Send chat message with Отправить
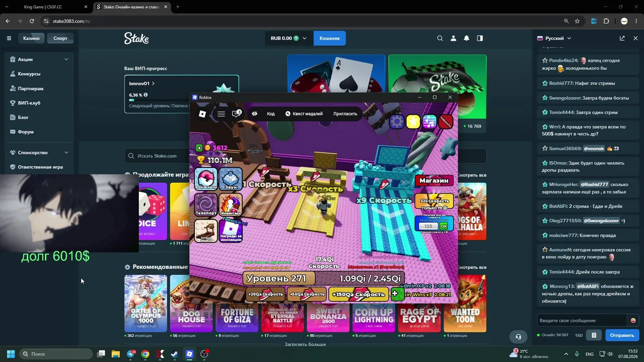 622,335
